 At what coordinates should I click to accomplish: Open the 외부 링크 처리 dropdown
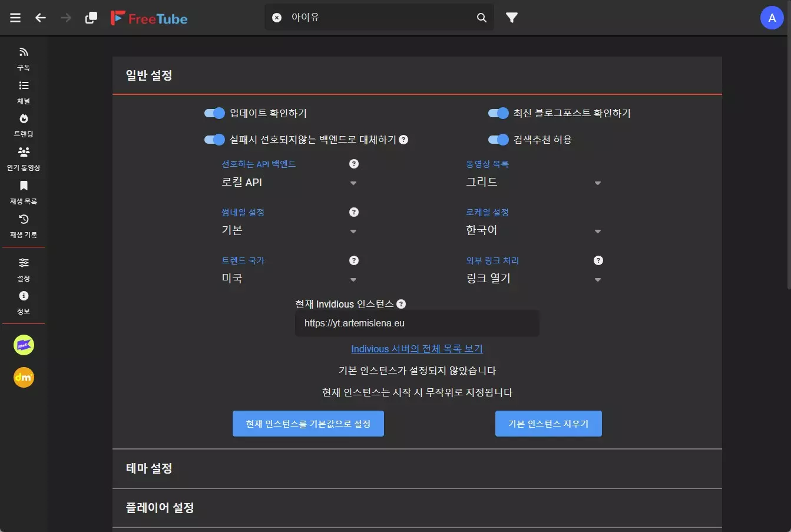(534, 279)
